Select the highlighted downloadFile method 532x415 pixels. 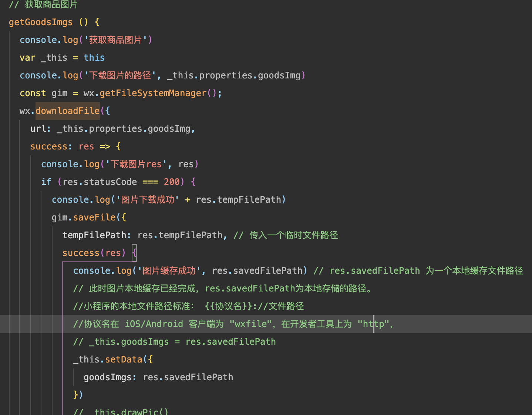coord(67,111)
